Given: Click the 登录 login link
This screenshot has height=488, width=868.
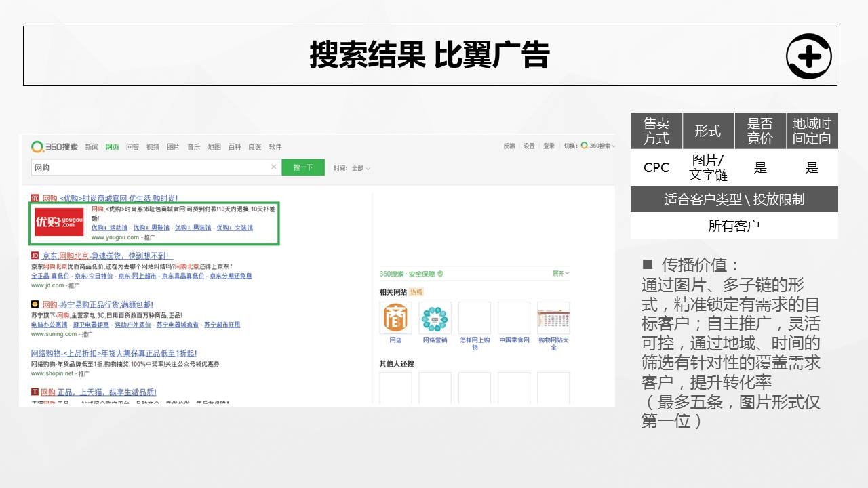Looking at the screenshot, I should pyautogui.click(x=549, y=146).
